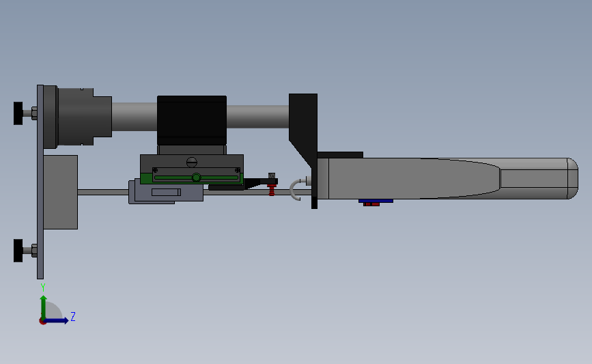Viewport: 592px width, 364px height.
Task: Select the tall vertical mounting plate
Action: (40, 182)
